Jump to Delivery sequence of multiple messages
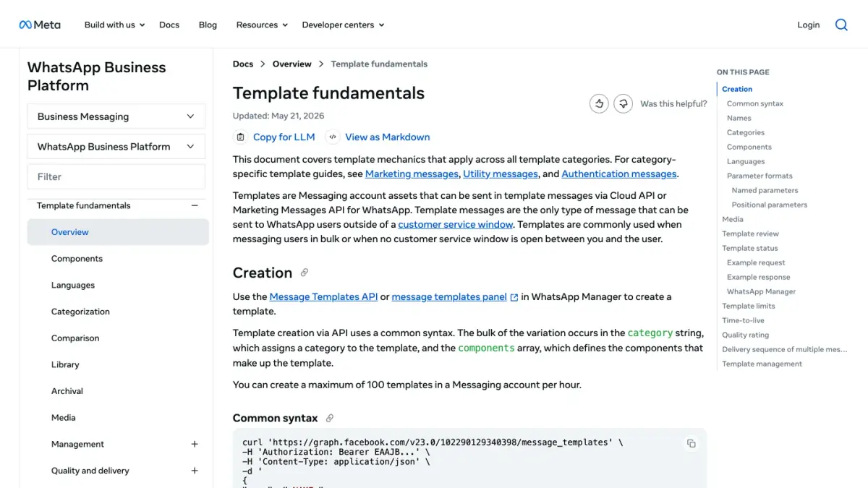The width and height of the screenshot is (868, 488). pyautogui.click(x=785, y=349)
